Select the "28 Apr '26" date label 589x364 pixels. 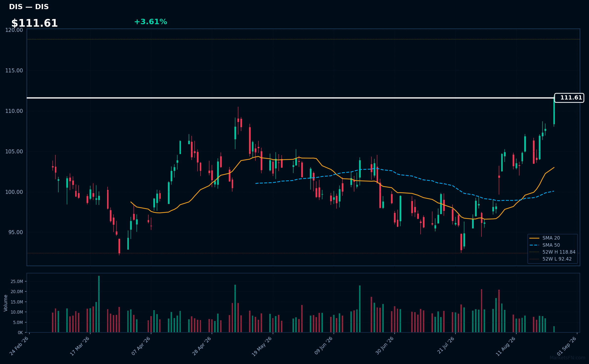coord(202,346)
